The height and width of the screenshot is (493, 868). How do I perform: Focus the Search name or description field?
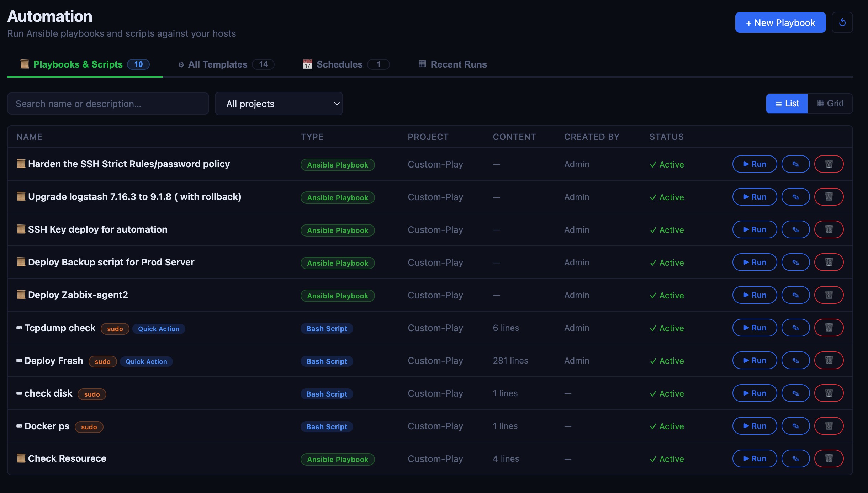tap(108, 104)
